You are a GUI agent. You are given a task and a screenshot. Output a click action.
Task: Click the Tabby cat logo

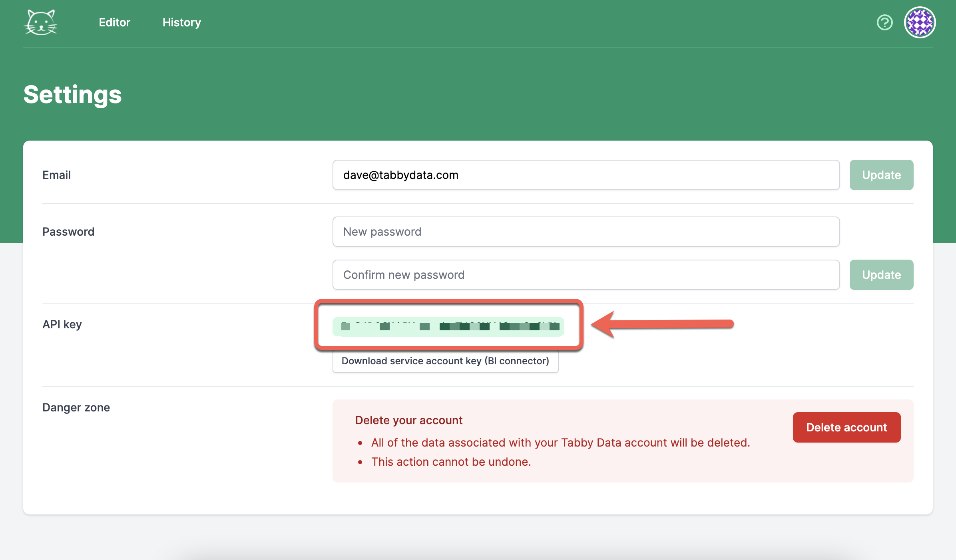[x=41, y=23]
